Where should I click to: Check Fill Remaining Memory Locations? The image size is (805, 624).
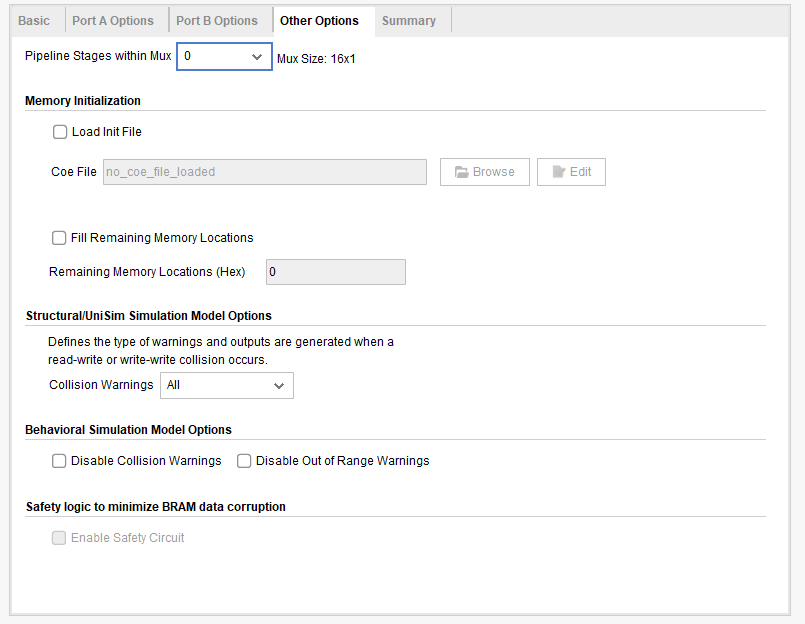59,238
